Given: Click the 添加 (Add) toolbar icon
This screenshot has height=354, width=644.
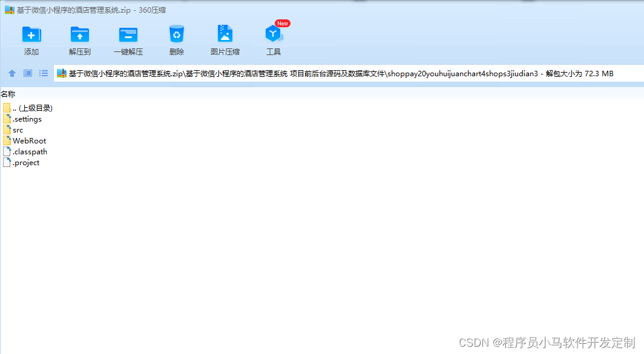Looking at the screenshot, I should coord(31,34).
